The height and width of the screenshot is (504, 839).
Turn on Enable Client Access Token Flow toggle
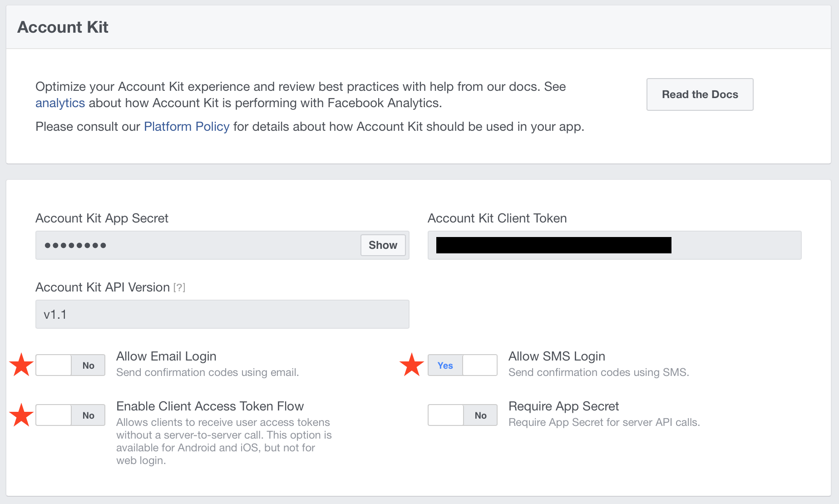[x=70, y=415]
